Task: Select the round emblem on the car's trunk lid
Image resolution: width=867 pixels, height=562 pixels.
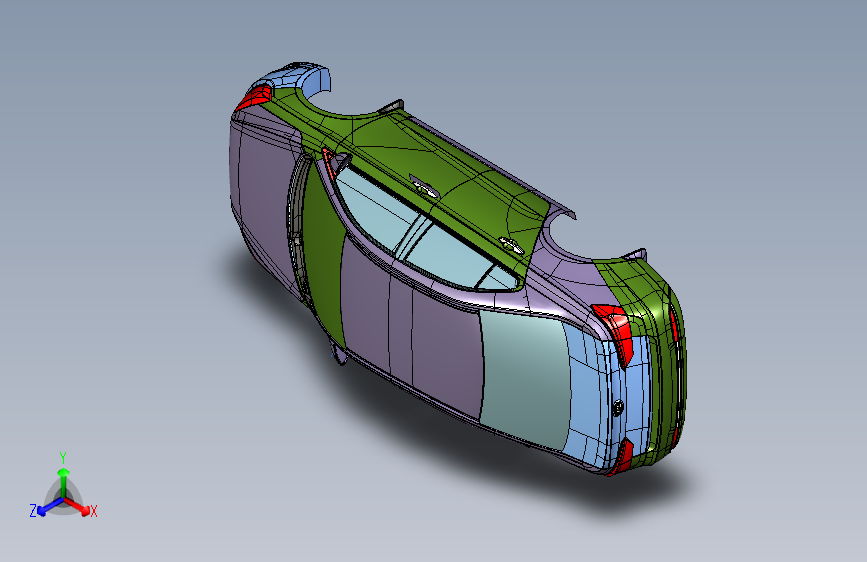Action: (618, 408)
